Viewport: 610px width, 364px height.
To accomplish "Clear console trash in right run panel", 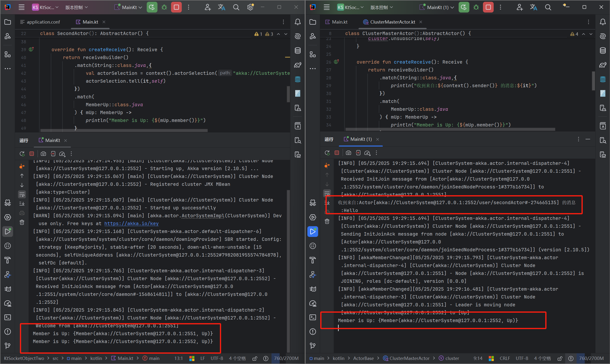I will tap(327, 221).
